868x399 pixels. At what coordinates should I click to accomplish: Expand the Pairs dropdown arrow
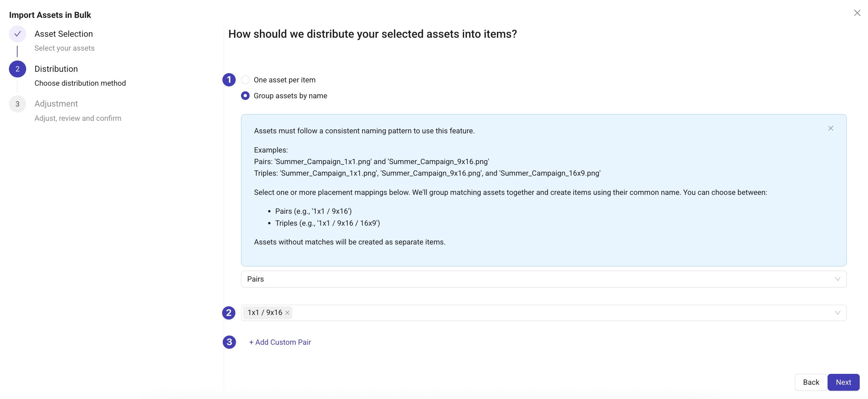click(837, 279)
